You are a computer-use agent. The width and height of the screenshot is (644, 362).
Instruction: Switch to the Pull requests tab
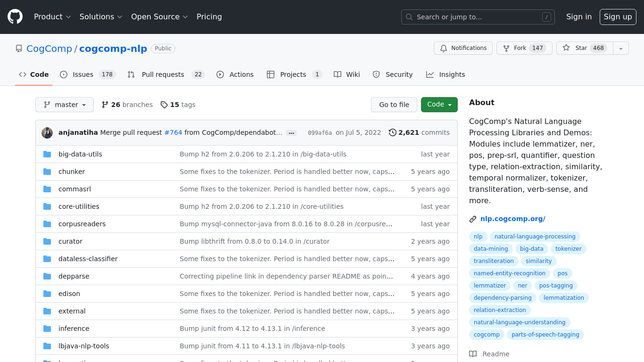[166, 74]
